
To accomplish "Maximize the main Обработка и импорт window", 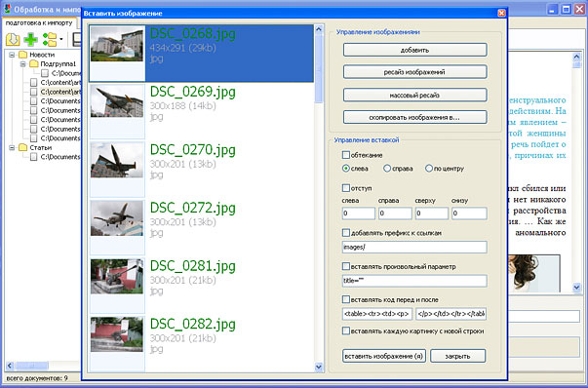I will [566, 10].
